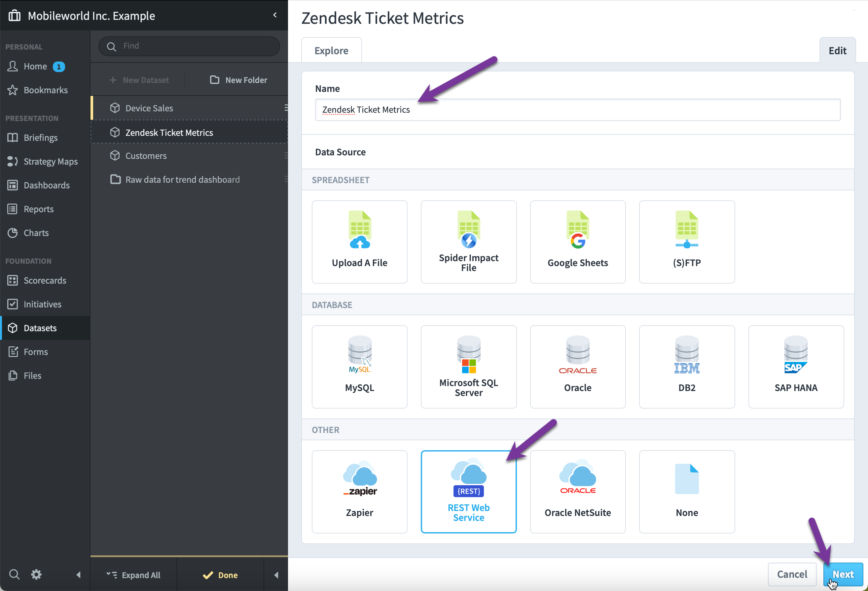Click the Home notification badge
The height and width of the screenshot is (591, 868).
click(59, 66)
